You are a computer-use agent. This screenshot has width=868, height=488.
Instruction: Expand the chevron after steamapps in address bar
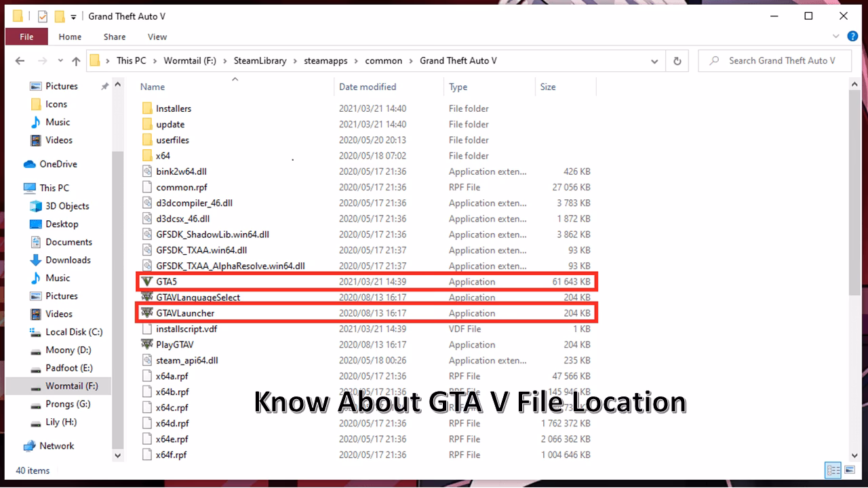[x=356, y=61]
